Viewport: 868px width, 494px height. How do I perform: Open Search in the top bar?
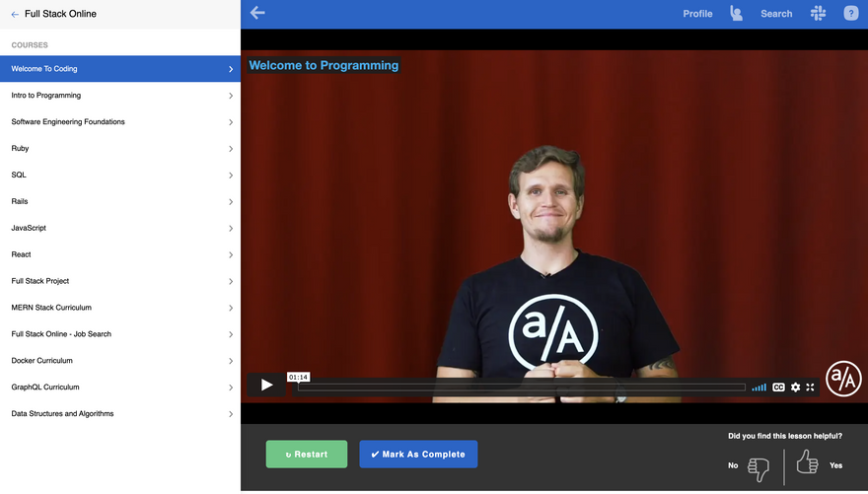click(x=776, y=14)
